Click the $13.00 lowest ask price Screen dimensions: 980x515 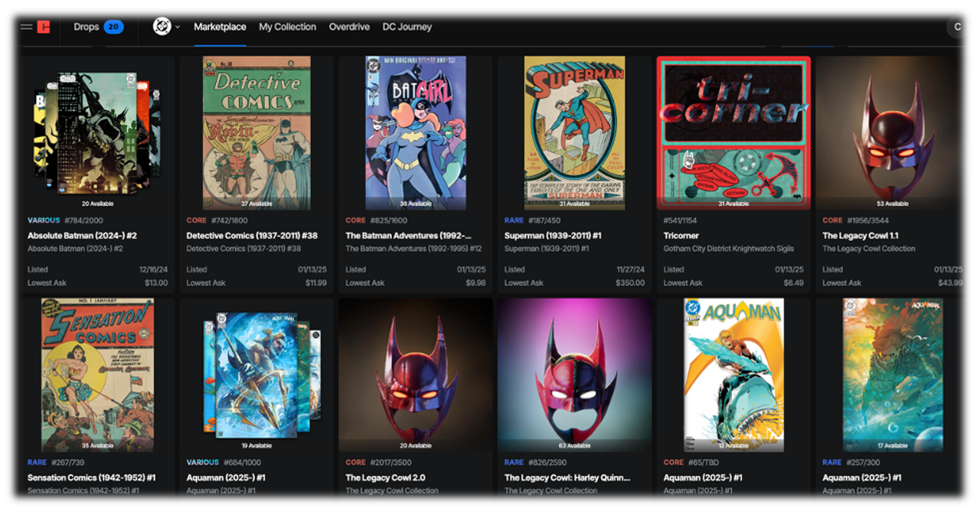156,283
